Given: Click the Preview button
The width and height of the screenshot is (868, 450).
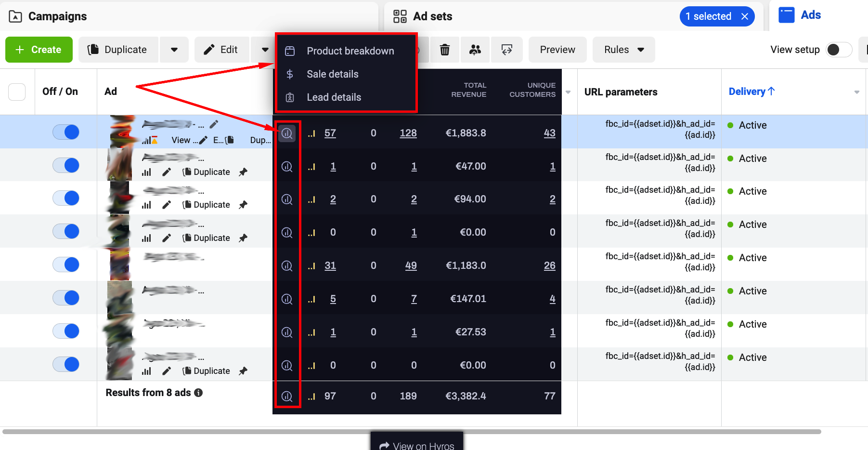Looking at the screenshot, I should point(557,50).
